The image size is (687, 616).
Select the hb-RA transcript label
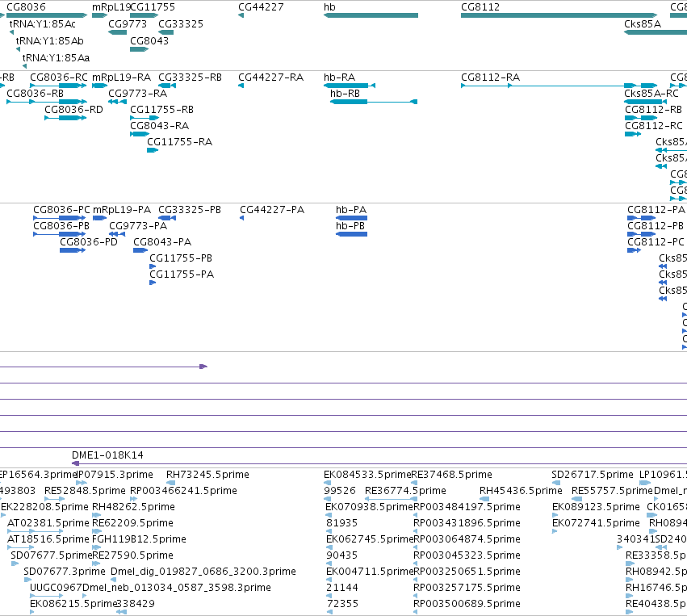pyautogui.click(x=340, y=78)
